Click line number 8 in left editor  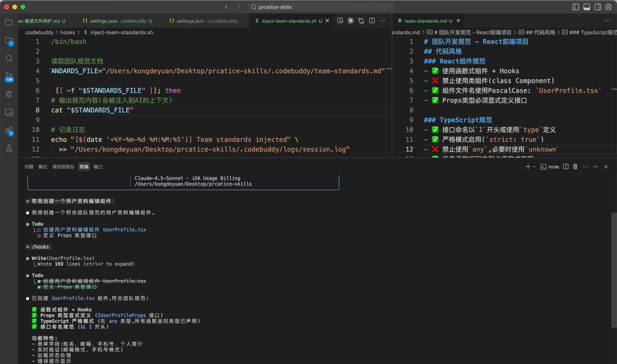click(37, 110)
